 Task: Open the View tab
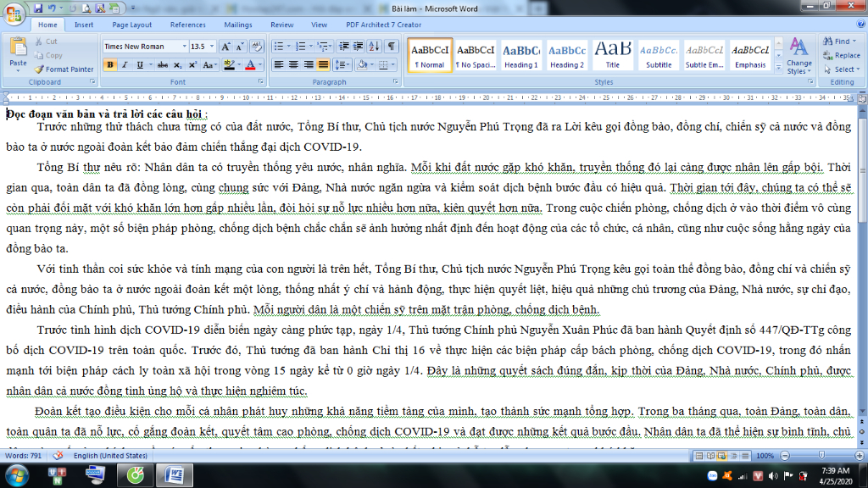pos(319,25)
